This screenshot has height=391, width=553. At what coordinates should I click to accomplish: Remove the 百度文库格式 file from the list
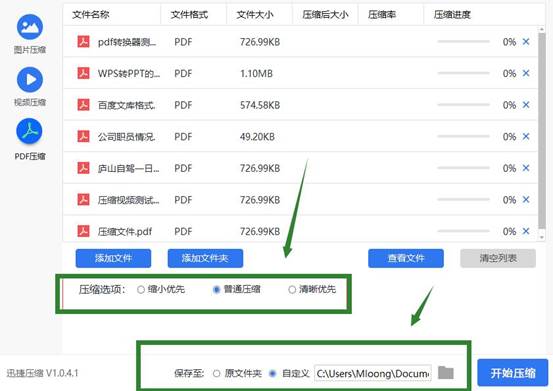(x=526, y=105)
